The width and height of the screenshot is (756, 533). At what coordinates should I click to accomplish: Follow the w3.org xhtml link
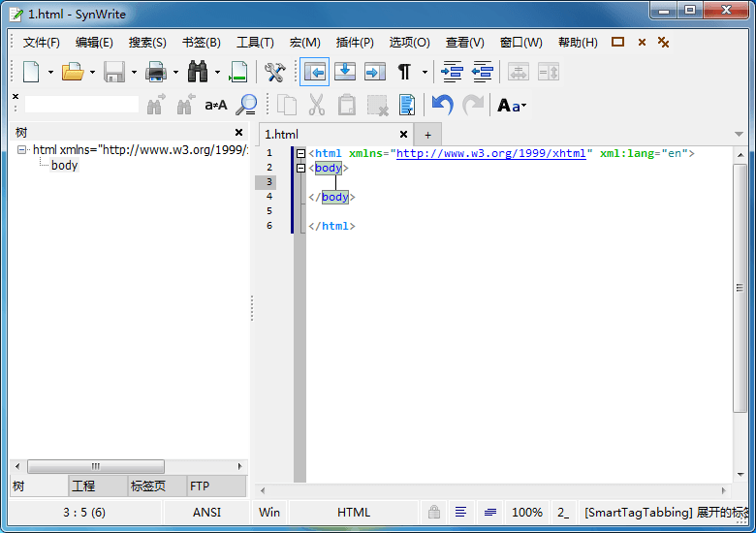coord(490,153)
